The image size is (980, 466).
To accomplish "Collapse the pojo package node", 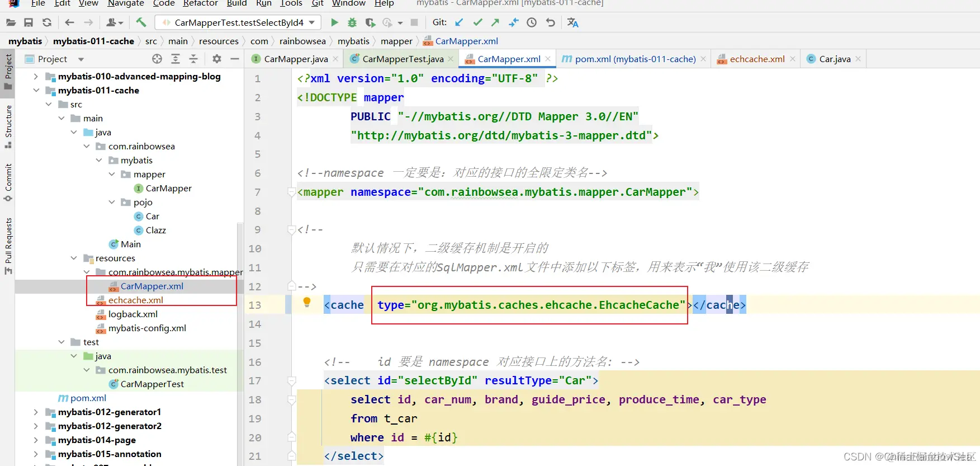I will (112, 202).
